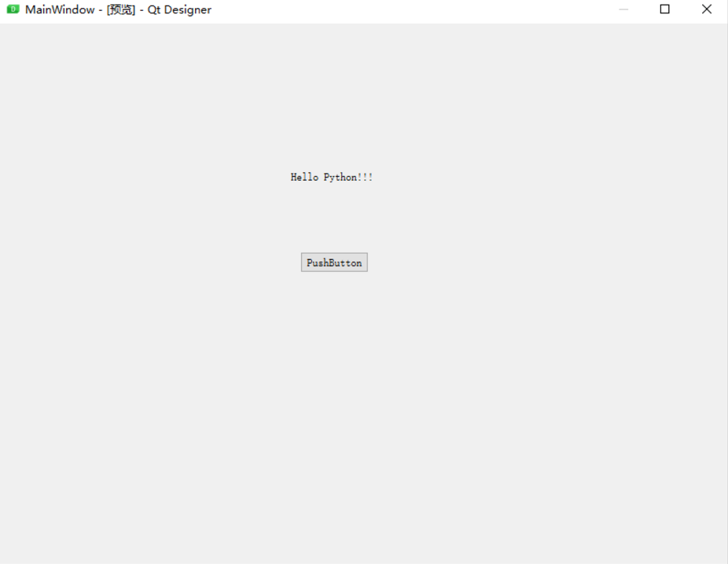
Task: Select the "Hello Python!!!" label text
Action: pos(332,178)
